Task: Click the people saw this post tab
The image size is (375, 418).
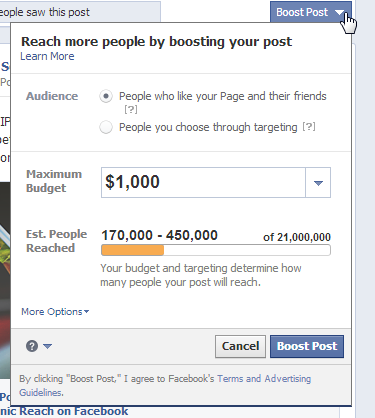Action: tap(80, 12)
